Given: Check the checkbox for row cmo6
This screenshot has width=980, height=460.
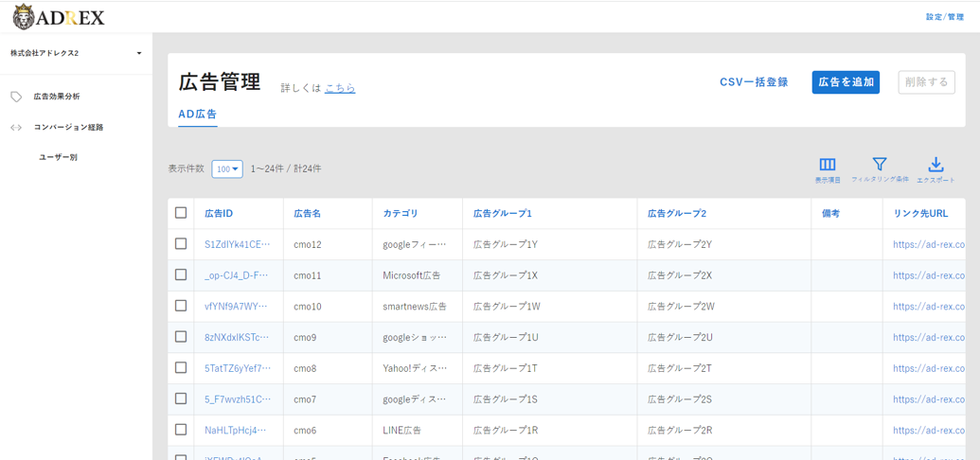Looking at the screenshot, I should coord(181,430).
